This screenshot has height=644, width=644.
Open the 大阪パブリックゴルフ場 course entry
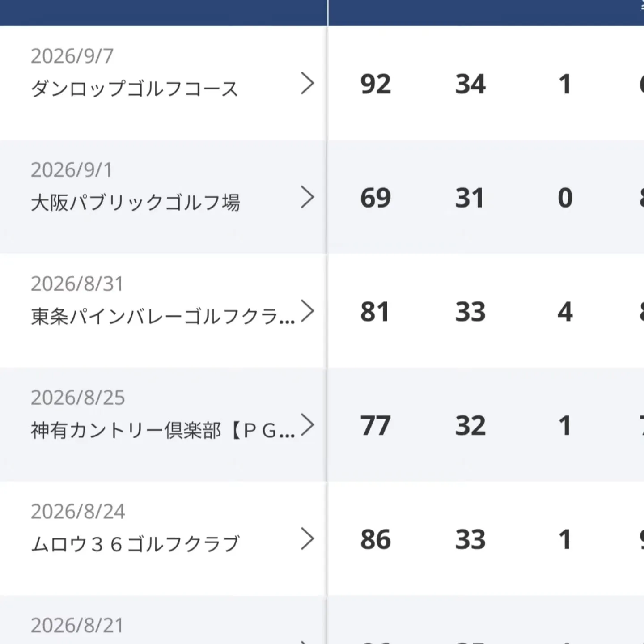pyautogui.click(x=135, y=203)
